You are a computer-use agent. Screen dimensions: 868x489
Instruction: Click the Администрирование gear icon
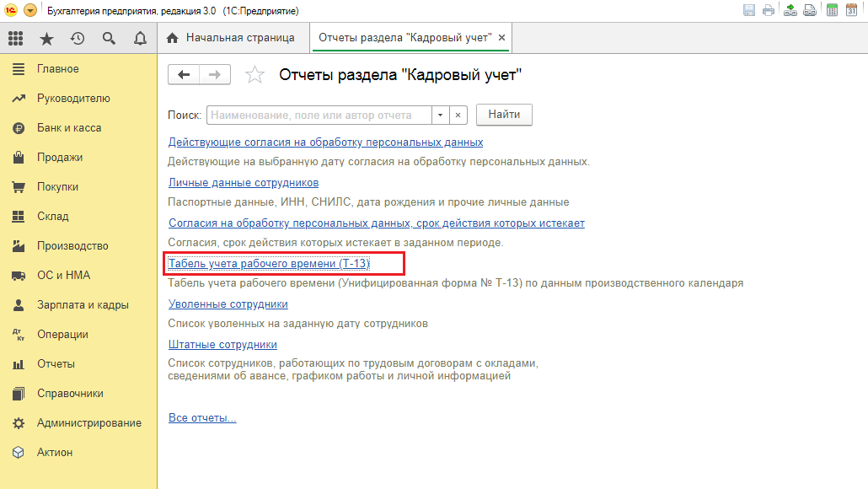tap(19, 423)
